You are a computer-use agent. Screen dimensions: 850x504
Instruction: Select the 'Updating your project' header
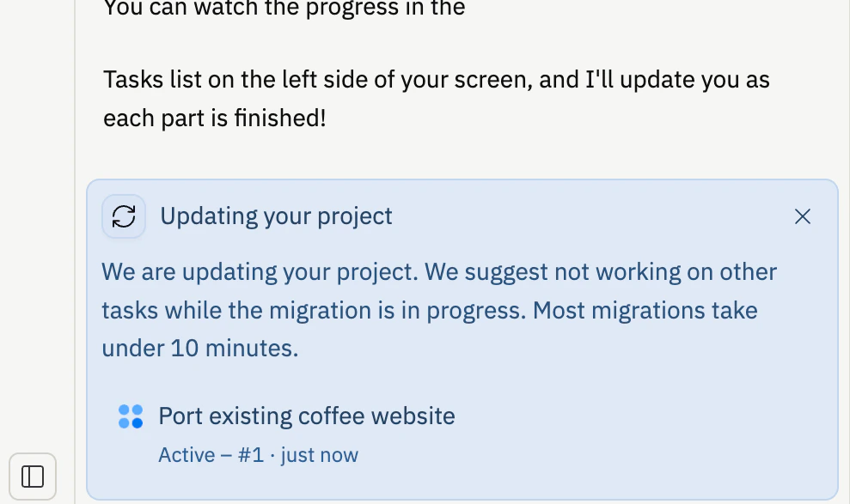[x=275, y=216]
